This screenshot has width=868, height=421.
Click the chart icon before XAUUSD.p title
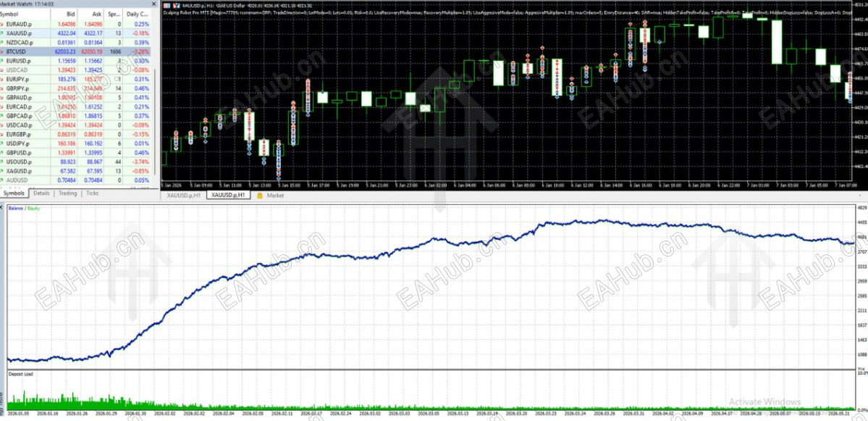(167, 6)
